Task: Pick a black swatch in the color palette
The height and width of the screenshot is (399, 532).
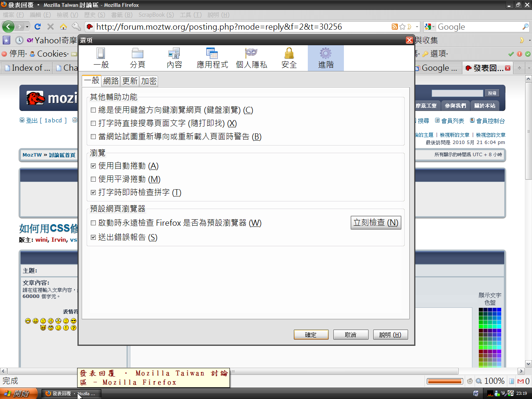Action: [481, 310]
